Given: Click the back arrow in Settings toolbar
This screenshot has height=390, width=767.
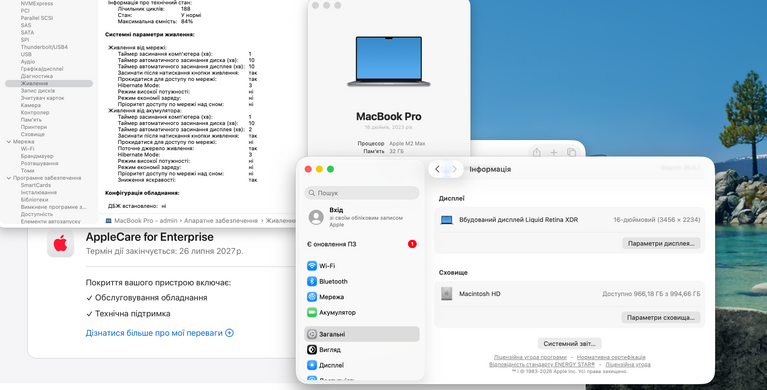Looking at the screenshot, I should [x=437, y=169].
